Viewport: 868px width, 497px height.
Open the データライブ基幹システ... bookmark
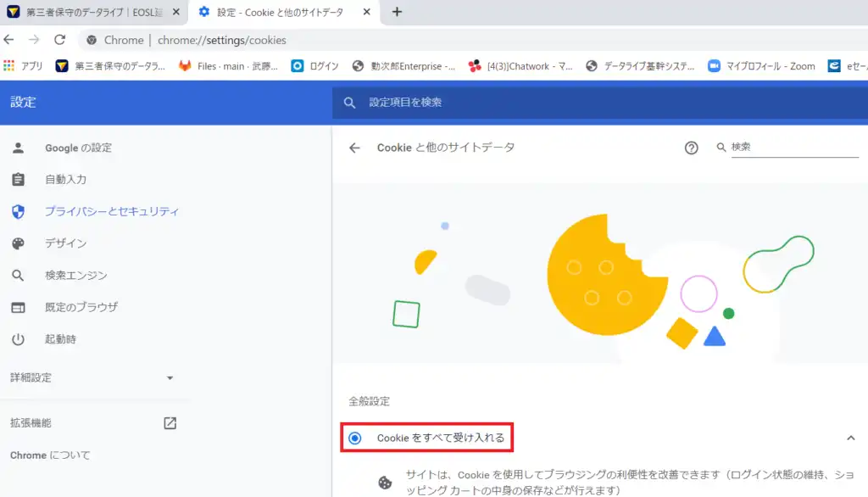[x=640, y=66]
